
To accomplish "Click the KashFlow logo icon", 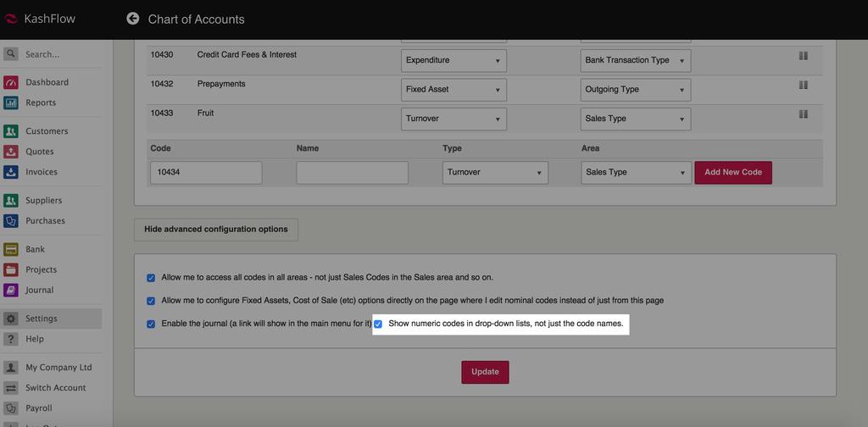I will click(x=10, y=19).
